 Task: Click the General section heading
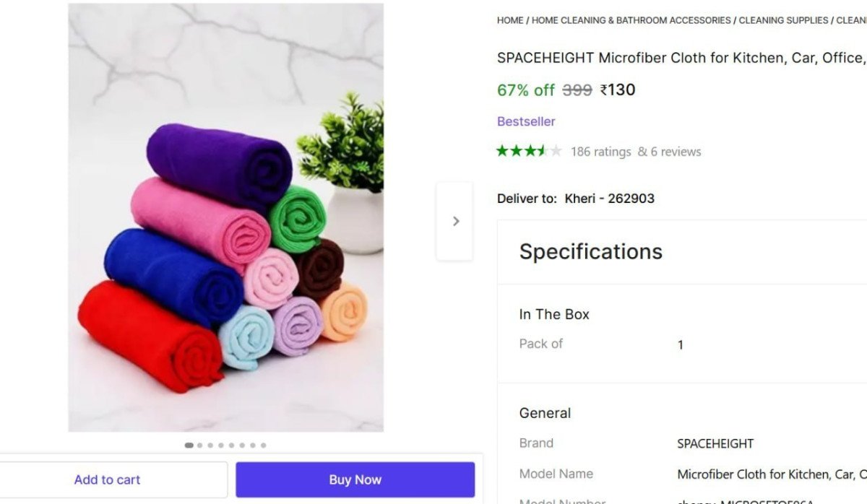[x=545, y=413]
